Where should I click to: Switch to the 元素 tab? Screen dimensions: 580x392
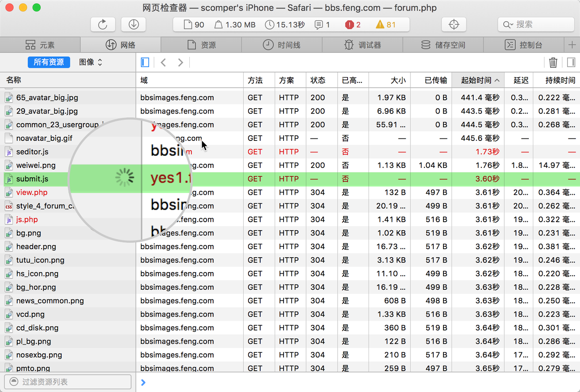pyautogui.click(x=40, y=45)
